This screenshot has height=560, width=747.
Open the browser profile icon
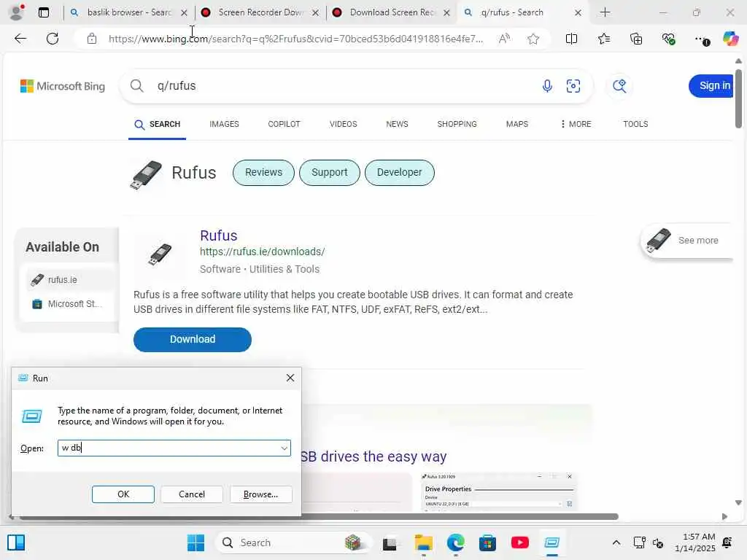[17, 12]
